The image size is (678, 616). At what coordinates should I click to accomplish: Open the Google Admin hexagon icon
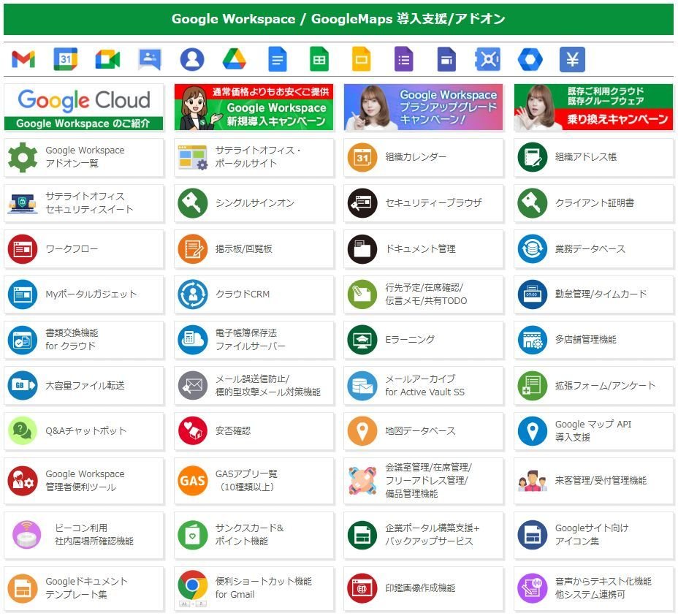(530, 59)
